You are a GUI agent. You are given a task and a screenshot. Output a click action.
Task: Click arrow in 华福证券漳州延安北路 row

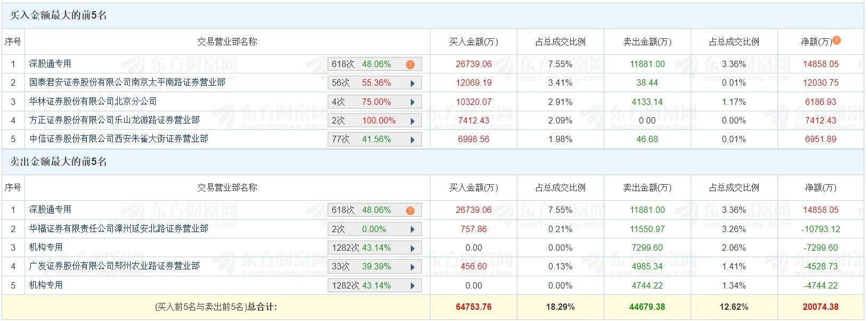[x=412, y=229]
